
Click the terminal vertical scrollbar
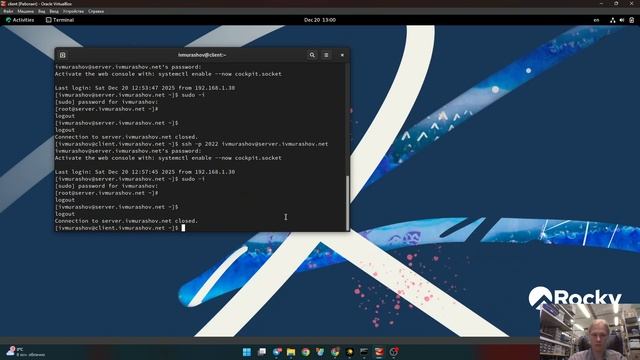[347, 202]
